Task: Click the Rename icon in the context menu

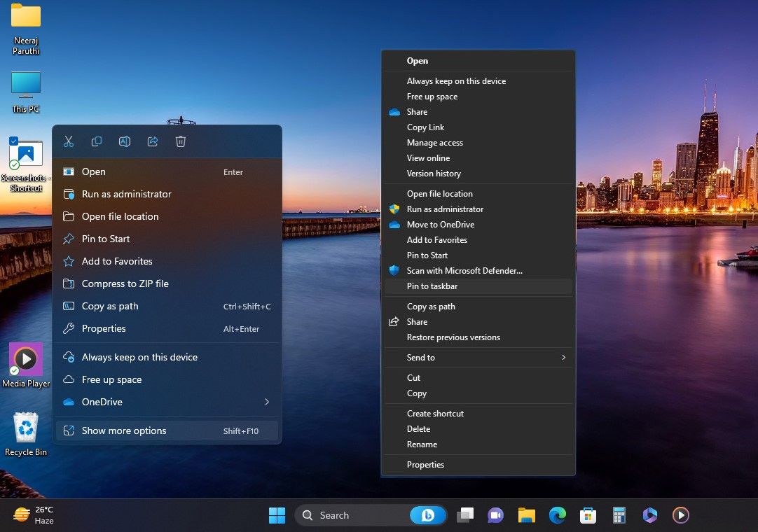Action: click(125, 141)
